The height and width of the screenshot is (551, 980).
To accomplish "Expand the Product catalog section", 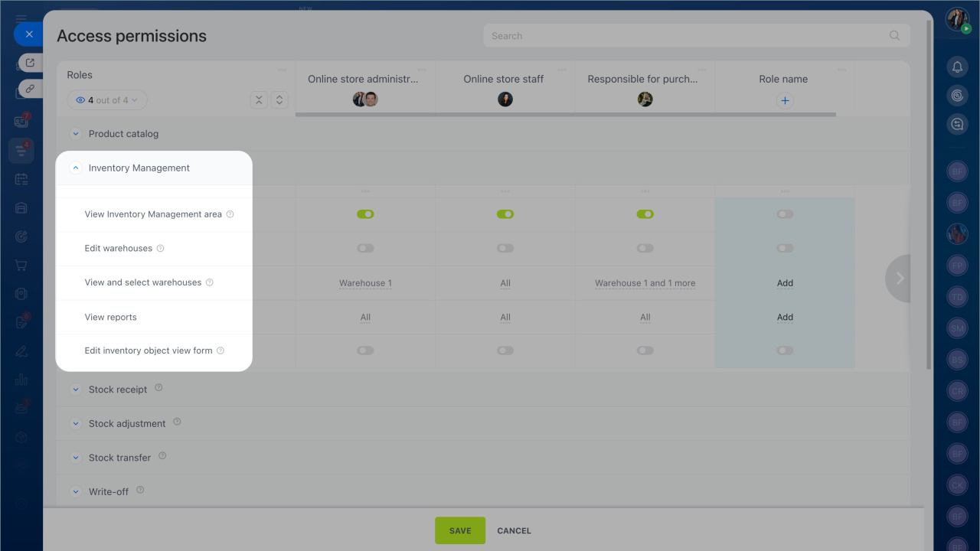I will [76, 134].
